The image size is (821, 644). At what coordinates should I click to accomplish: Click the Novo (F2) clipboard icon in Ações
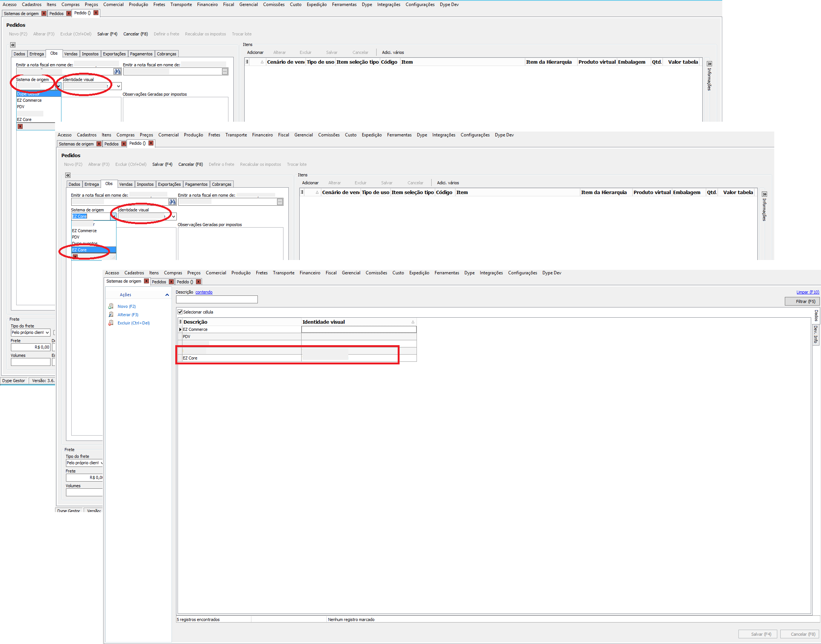tap(111, 306)
